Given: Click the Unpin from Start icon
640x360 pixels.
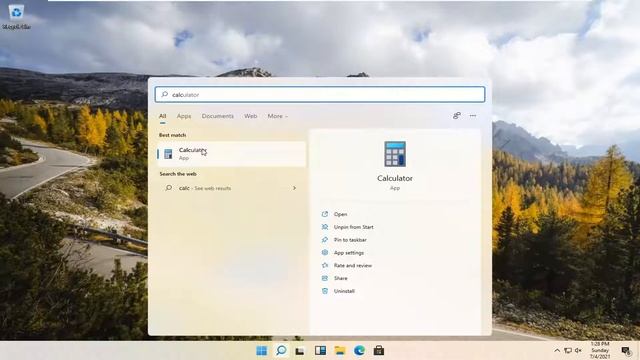Looking at the screenshot, I should click(325, 227).
